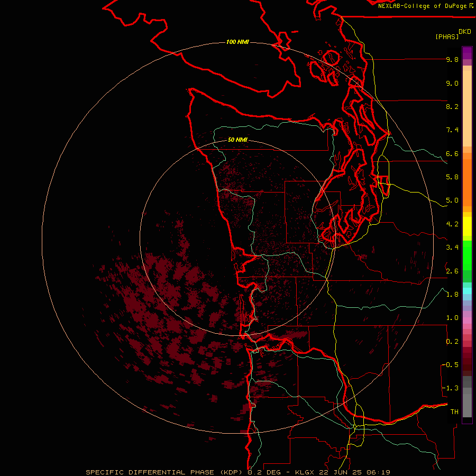Click the 8.2 color scale value
The height and width of the screenshot is (476, 476).
(x=452, y=106)
